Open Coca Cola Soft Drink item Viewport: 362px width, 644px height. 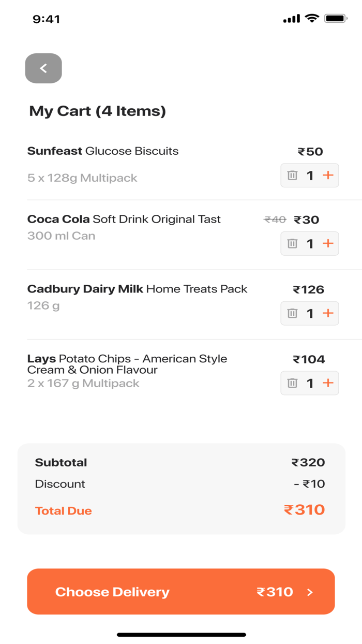[124, 219]
